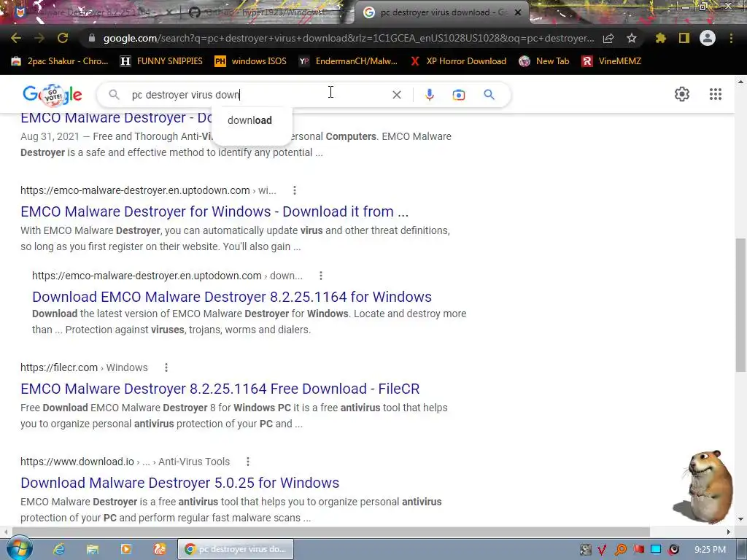View site info via the padlock icon

[92, 38]
